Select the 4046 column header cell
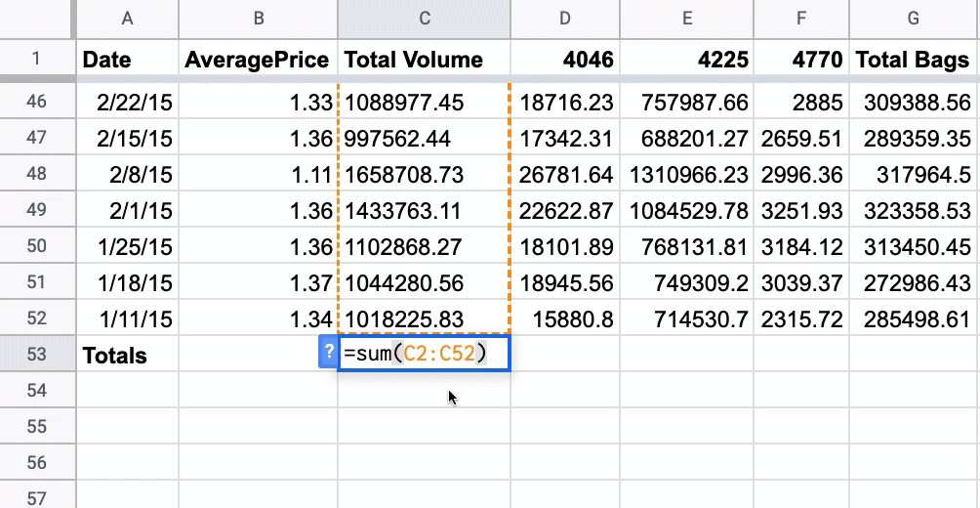This screenshot has height=508, width=980. click(565, 60)
